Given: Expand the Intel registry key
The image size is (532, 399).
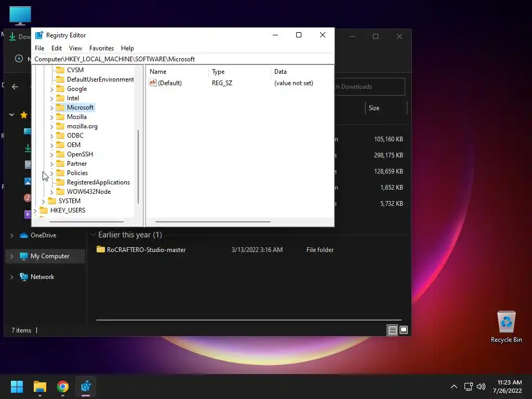Looking at the screenshot, I should (x=51, y=98).
